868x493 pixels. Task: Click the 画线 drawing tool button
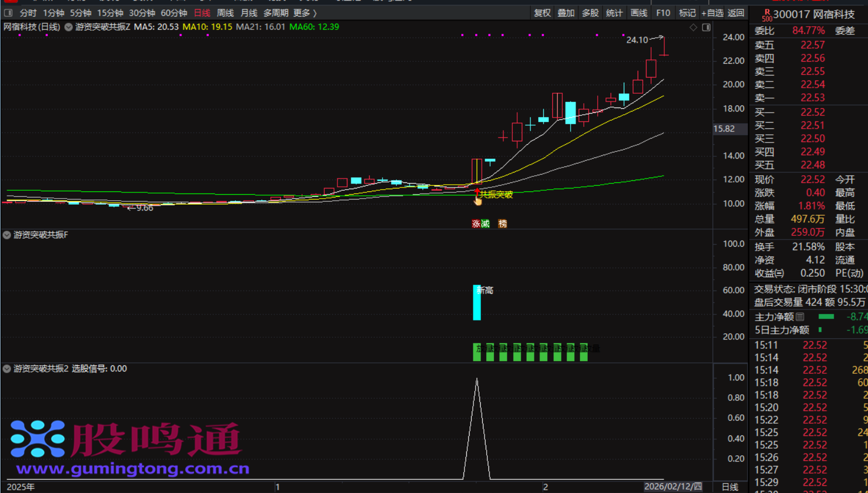click(639, 13)
